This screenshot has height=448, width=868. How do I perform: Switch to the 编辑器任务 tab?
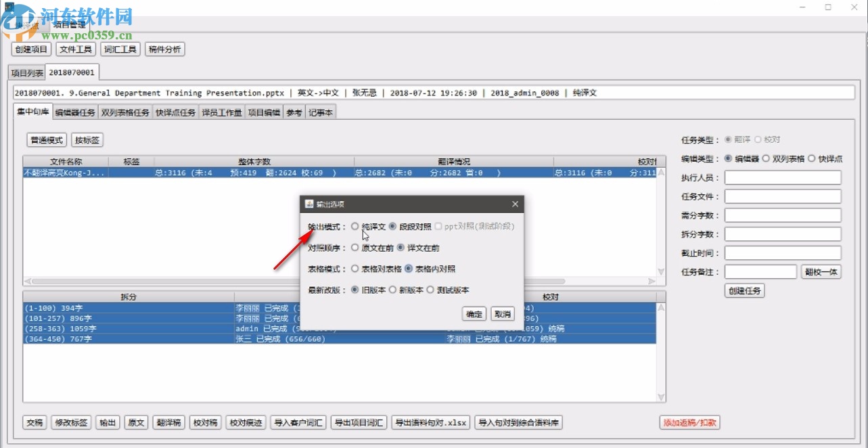click(74, 112)
